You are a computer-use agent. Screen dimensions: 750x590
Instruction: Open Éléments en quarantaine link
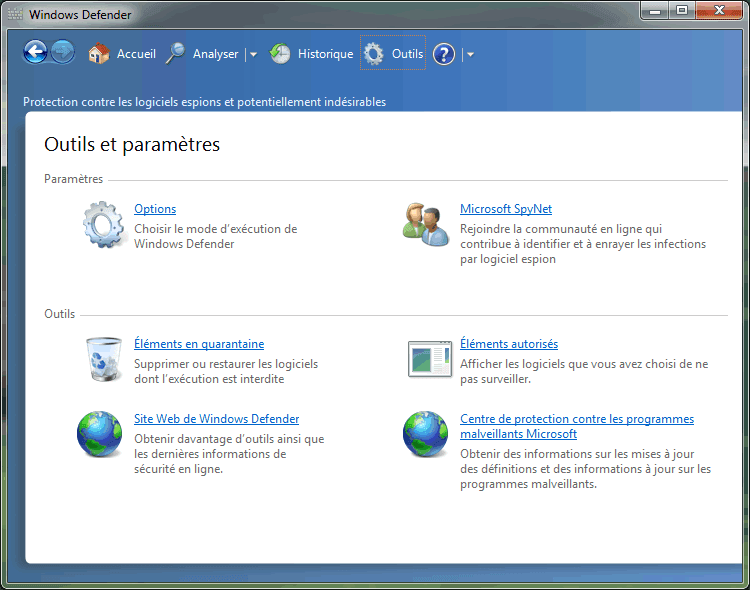[x=199, y=344]
